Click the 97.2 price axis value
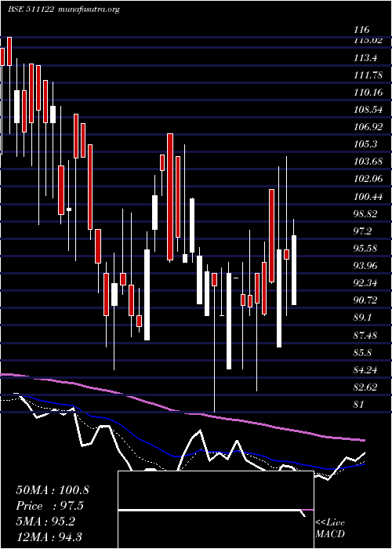The image size is (392, 549). (362, 231)
